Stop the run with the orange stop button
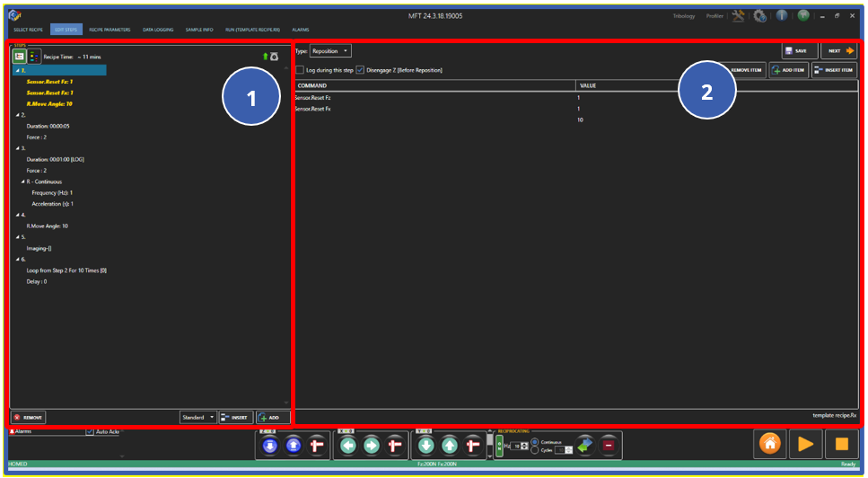The image size is (868, 478). 841,444
